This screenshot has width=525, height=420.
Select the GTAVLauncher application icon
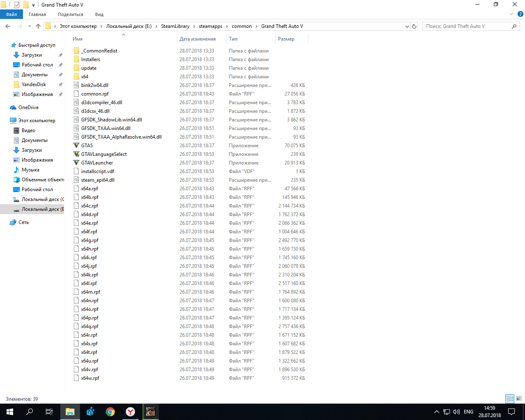click(x=76, y=163)
